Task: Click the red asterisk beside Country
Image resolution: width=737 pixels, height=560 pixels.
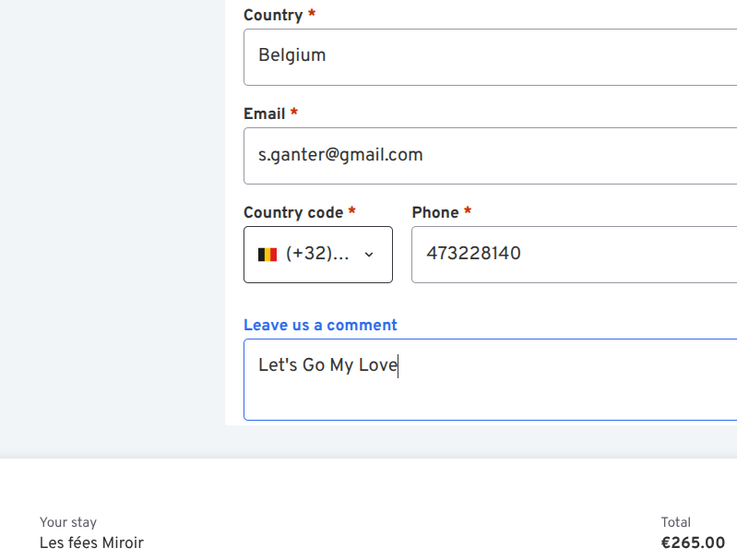Action: [312, 15]
